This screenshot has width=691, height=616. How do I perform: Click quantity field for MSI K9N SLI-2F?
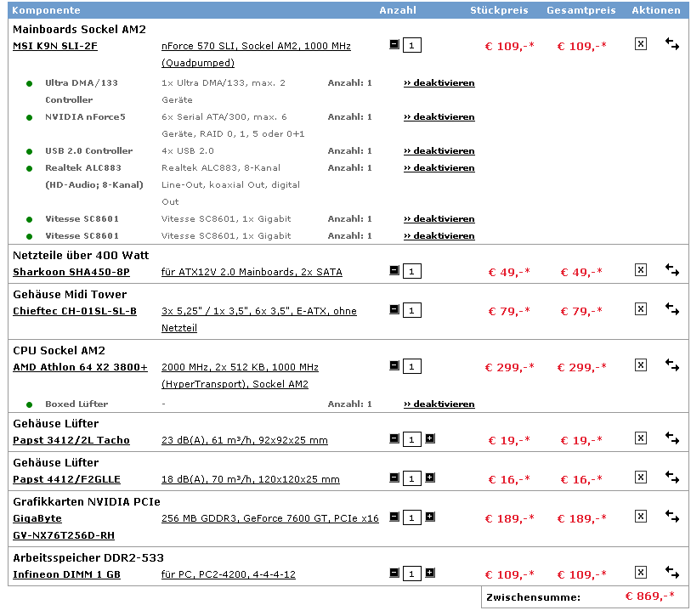411,45
